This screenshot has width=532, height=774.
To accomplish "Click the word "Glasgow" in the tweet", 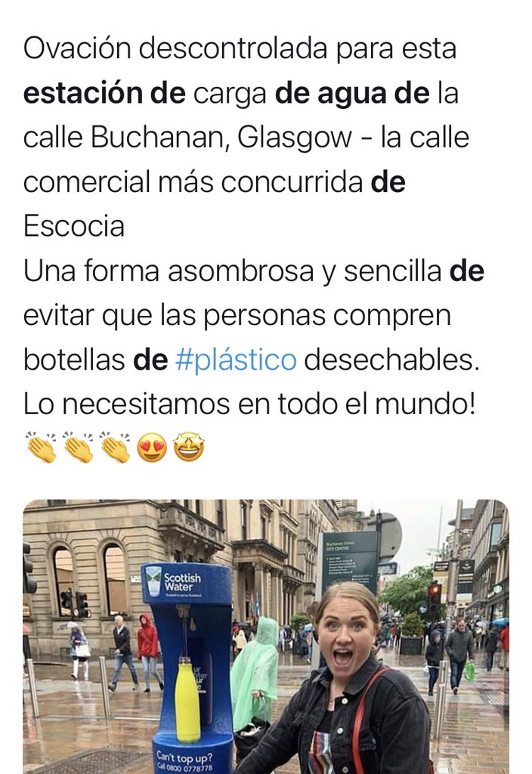I will 295,138.
